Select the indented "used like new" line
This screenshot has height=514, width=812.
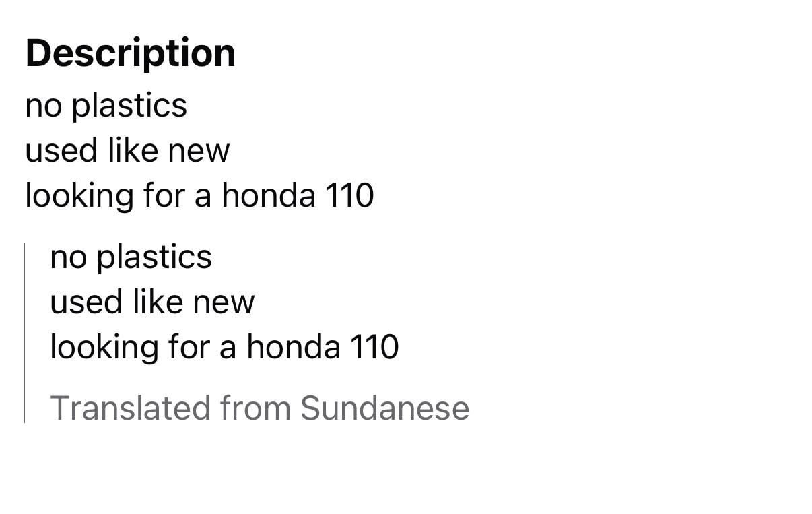coord(152,302)
